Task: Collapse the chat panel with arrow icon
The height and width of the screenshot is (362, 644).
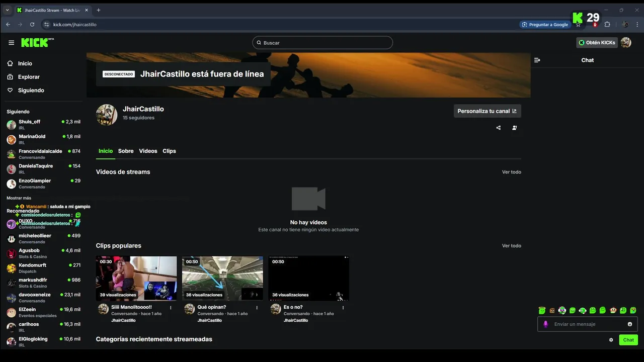Action: 537,60
